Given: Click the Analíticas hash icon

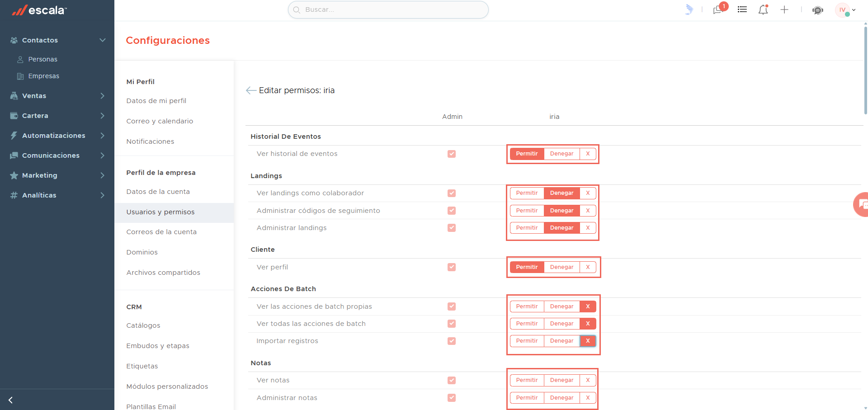Looking at the screenshot, I should pyautogui.click(x=14, y=195).
